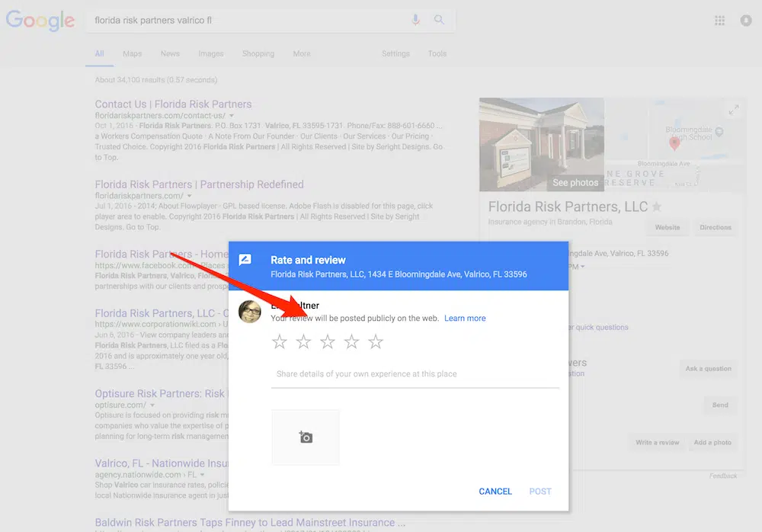This screenshot has width=762, height=532.
Task: Click the review details text field
Action: point(415,374)
